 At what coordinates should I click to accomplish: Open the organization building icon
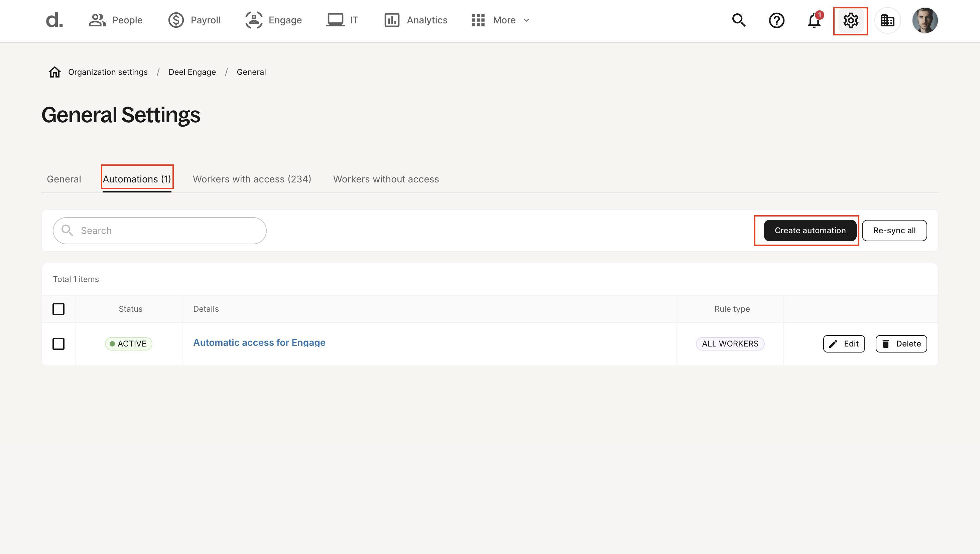(x=887, y=20)
